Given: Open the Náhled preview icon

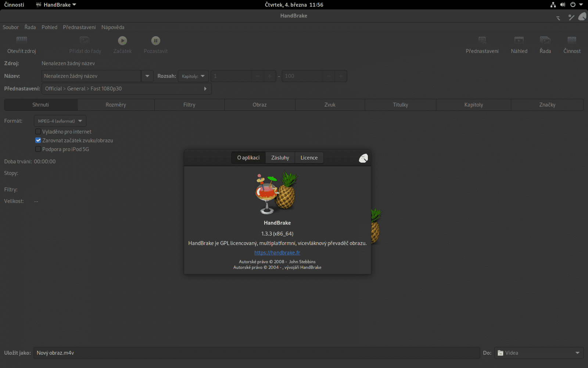Looking at the screenshot, I should pos(519,44).
